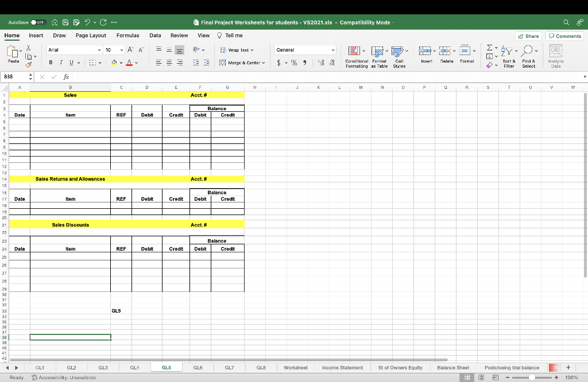This screenshot has width=588, height=382.
Task: Click the Tell me search box
Action: 230,36
